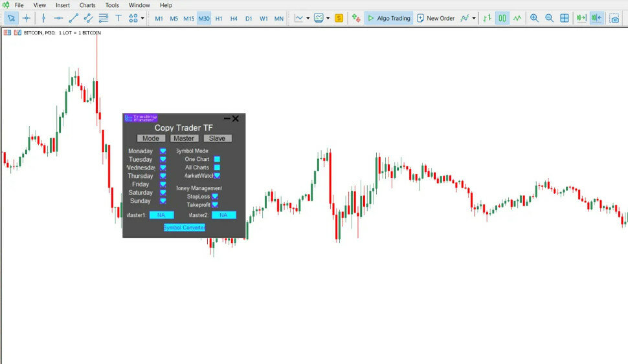Open the Tools menu
This screenshot has width=628, height=364.
tap(112, 5)
